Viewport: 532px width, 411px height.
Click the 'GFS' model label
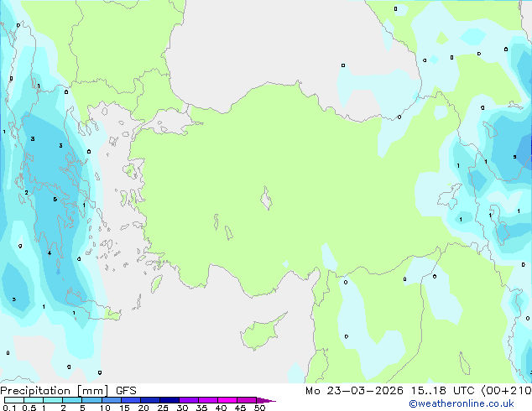pyautogui.click(x=126, y=391)
